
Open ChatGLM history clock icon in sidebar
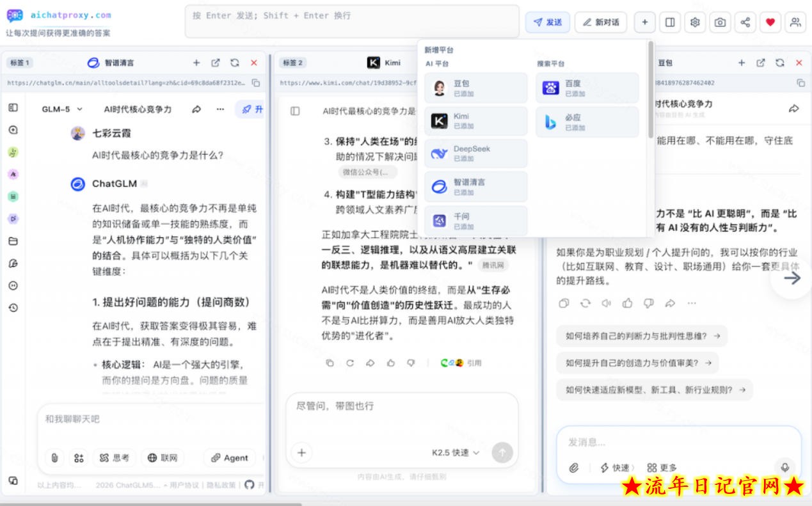(13, 308)
